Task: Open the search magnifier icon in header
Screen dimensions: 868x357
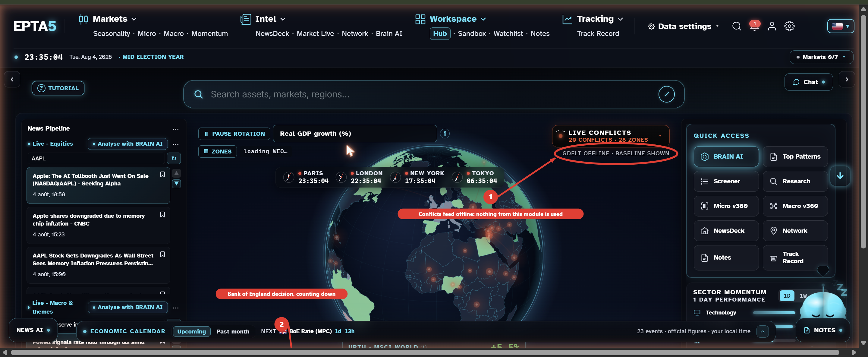Action: pos(737,26)
